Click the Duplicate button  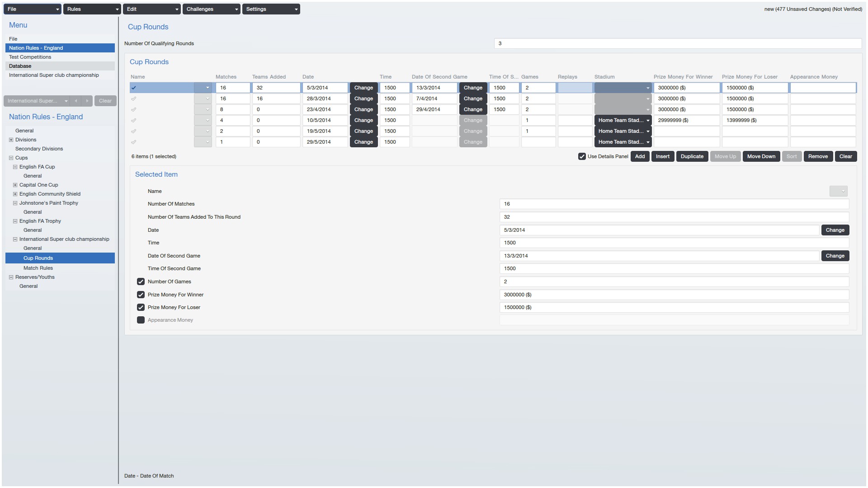coord(692,156)
